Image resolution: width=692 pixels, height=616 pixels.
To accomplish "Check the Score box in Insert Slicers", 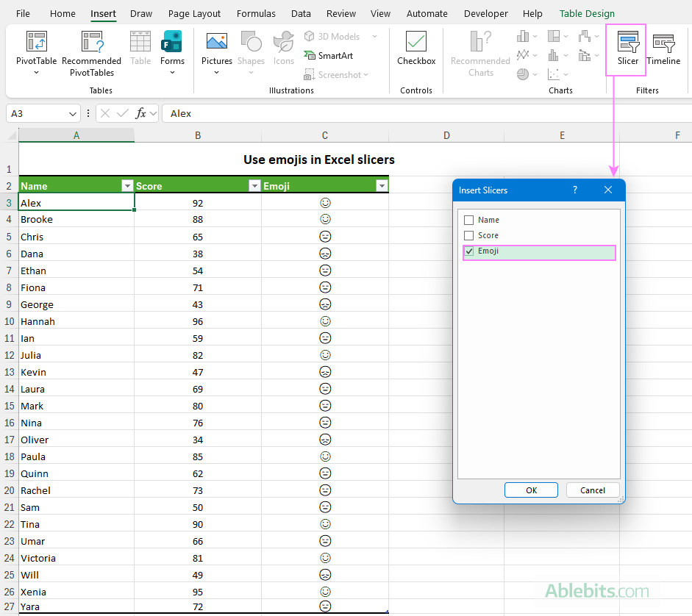I will tap(468, 235).
